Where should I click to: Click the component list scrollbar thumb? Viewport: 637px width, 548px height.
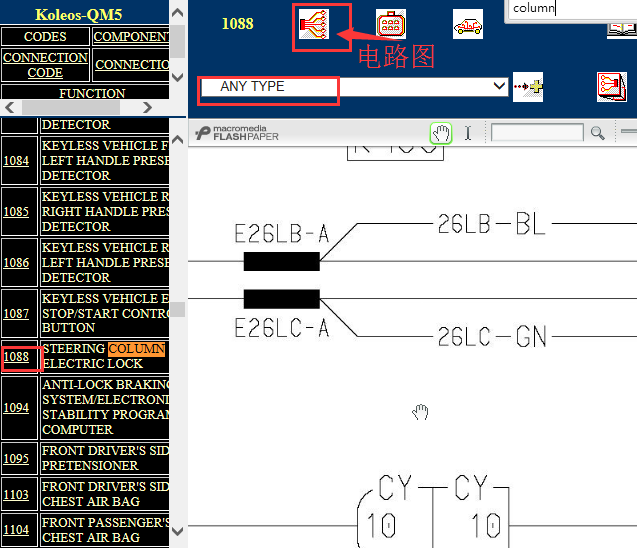pos(178,309)
